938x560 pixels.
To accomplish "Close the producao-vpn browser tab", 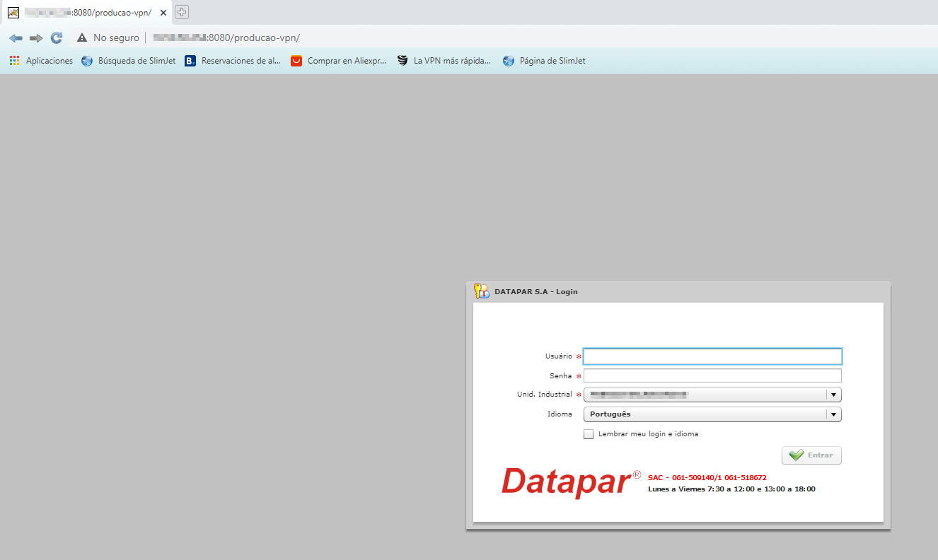I will [163, 13].
